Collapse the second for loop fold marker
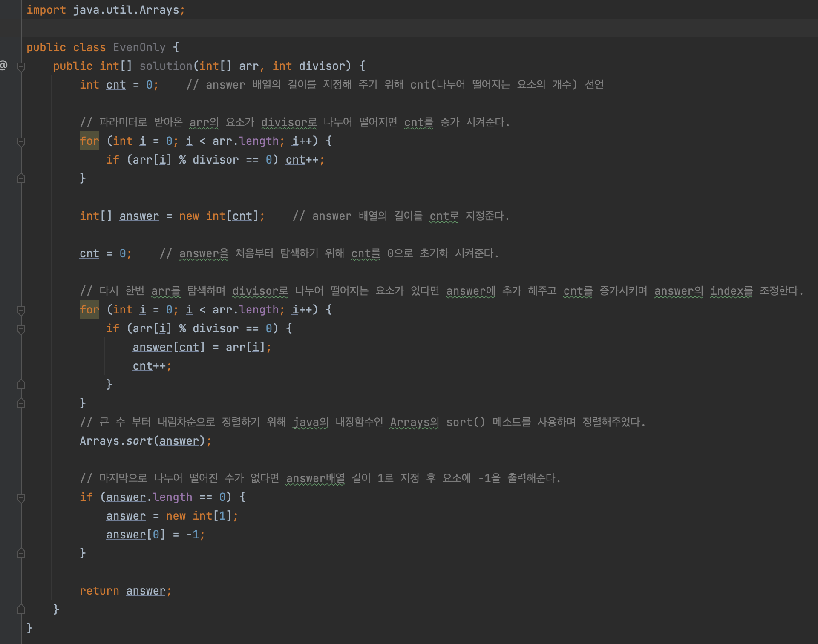 (21, 310)
